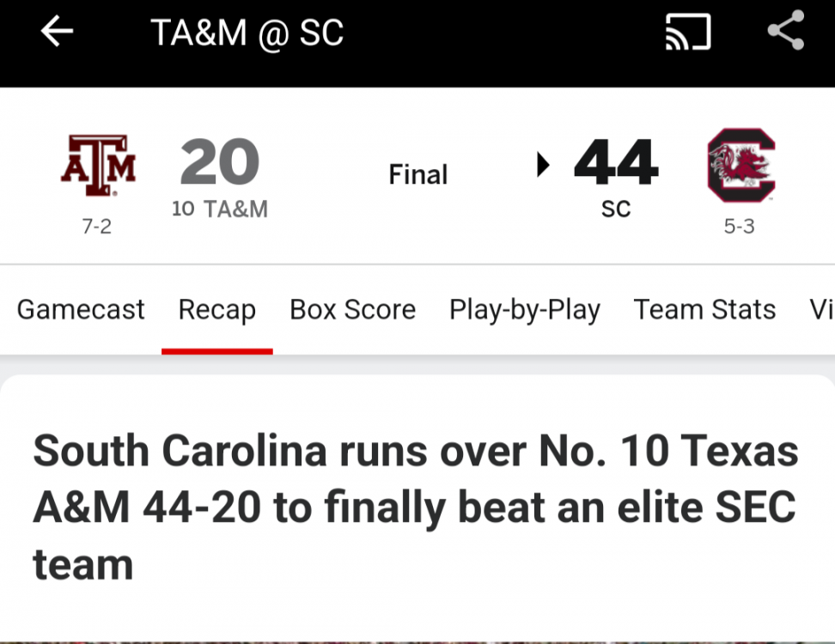Screen dimensions: 835x644
Task: Select the partially visible Vi tab
Action: tap(821, 310)
